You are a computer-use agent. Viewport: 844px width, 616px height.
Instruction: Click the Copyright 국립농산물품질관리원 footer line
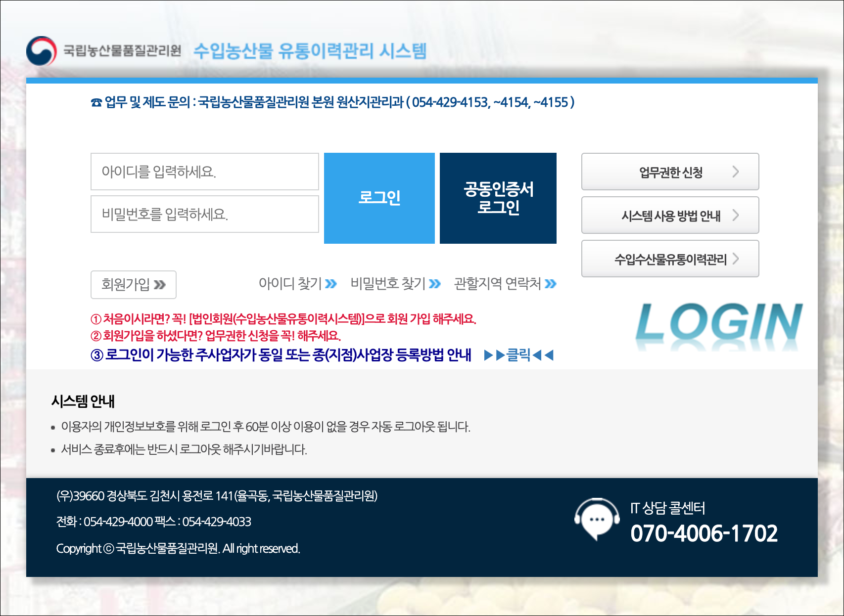(178, 548)
